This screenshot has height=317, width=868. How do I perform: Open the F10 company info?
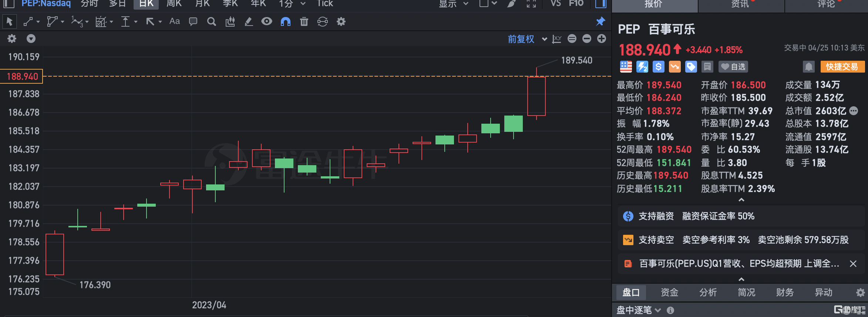576,4
